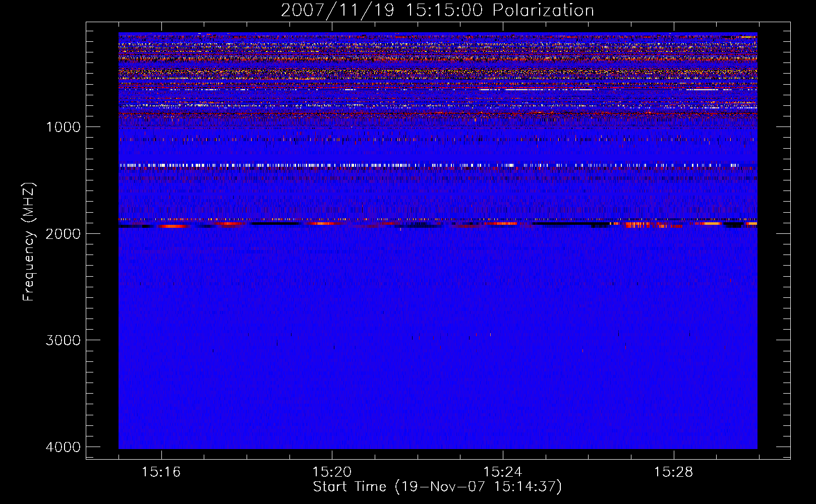Click the 4000 frequency tick label
Screen dimensions: 816x504
[x=63, y=447]
